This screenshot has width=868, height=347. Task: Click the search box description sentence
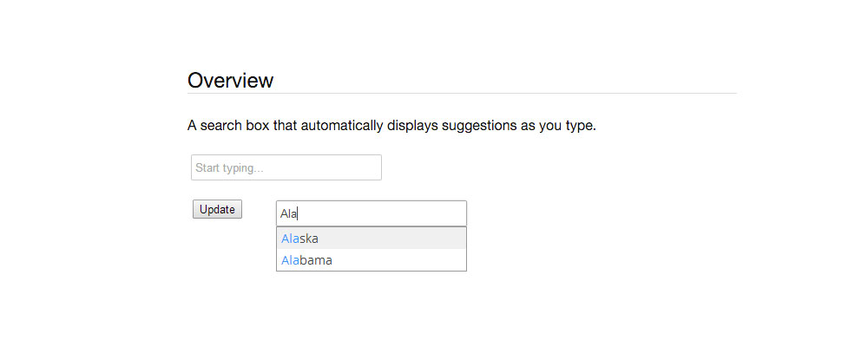tap(391, 125)
